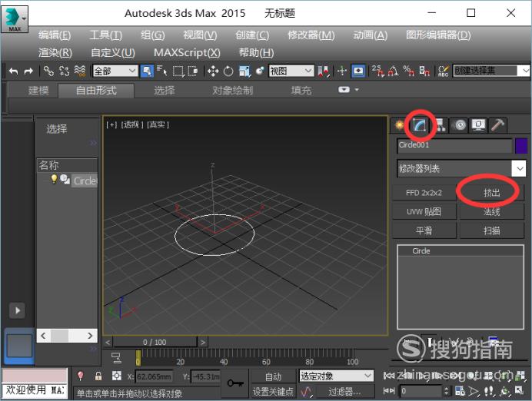
Task: Switch to the 建模 ribbon tab
Action: [x=38, y=91]
